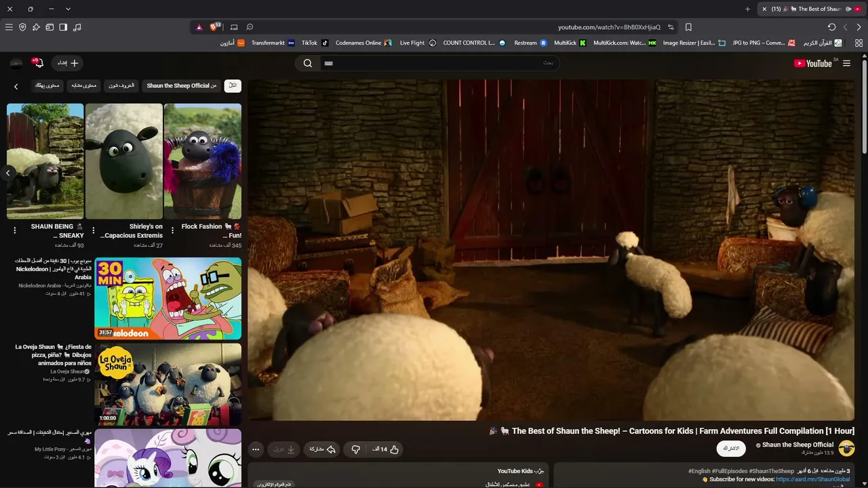The height and width of the screenshot is (488, 868).
Task: Open the Brave Rewards triangle icon
Action: tap(199, 27)
